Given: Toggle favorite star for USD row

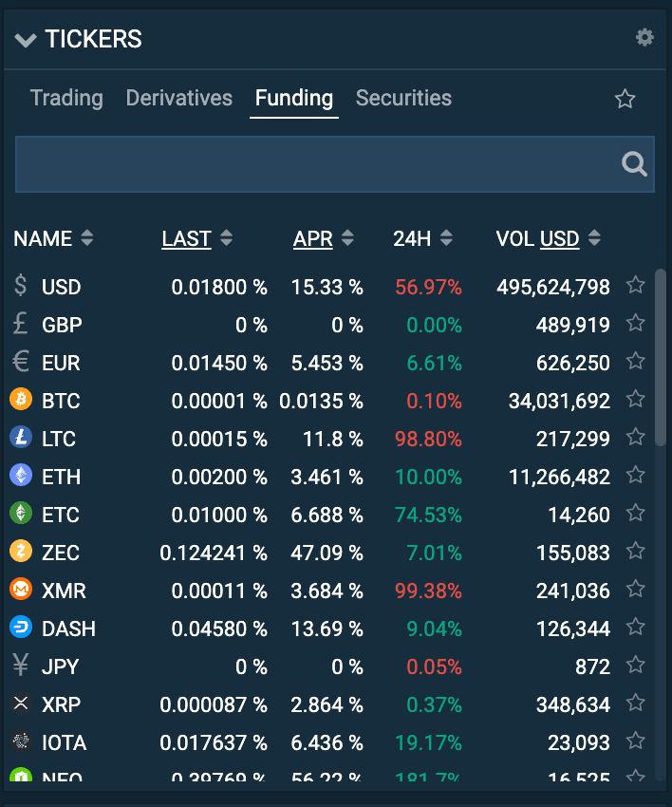Looking at the screenshot, I should (x=635, y=286).
